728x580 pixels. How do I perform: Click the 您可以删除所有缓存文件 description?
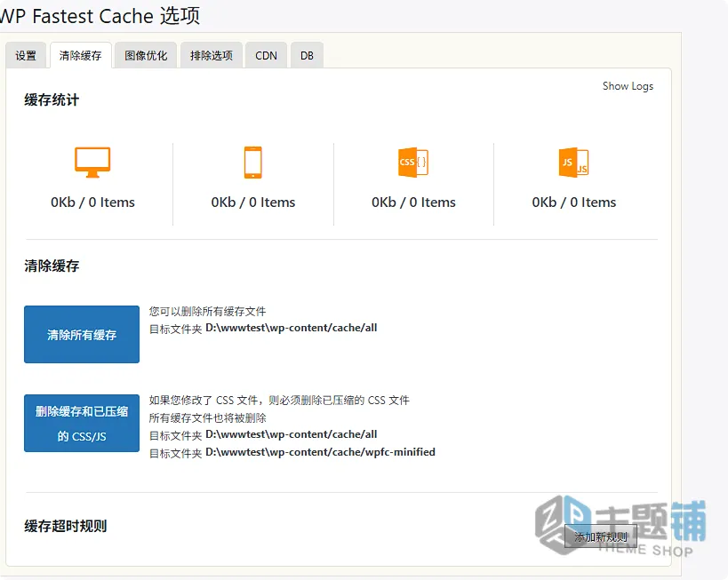(207, 312)
